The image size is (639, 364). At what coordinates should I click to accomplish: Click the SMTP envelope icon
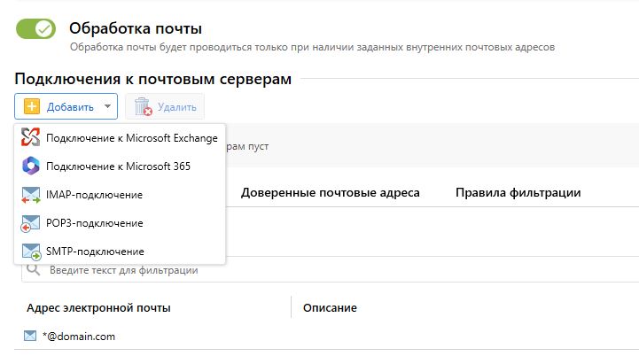coord(31,252)
